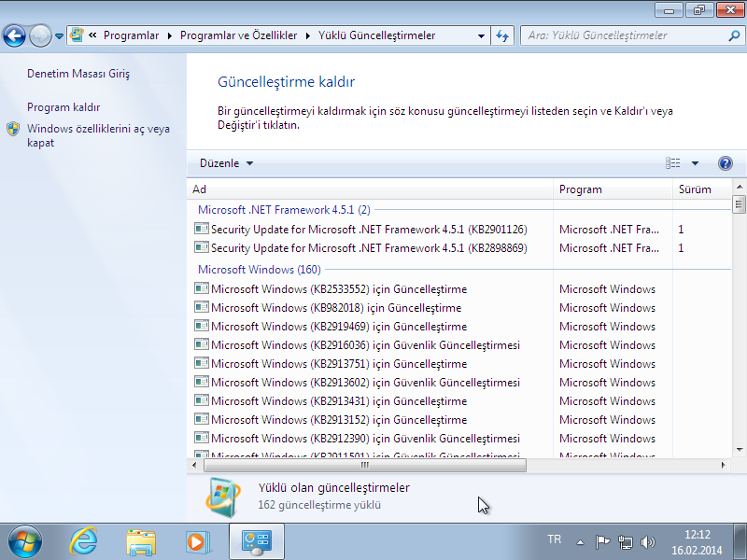Click the view mode icon in toolbar
This screenshot has width=747, height=560.
(673, 163)
